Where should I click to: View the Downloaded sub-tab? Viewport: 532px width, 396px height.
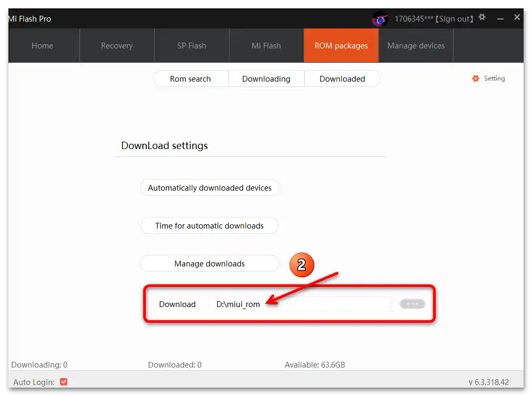342,79
